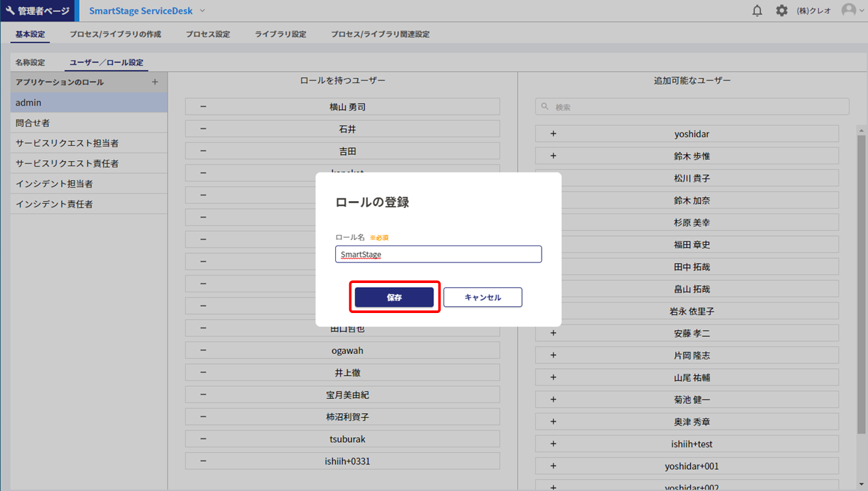Viewport: 868px width, 491px height.
Task: Add a new application role with plus icon
Action: (x=155, y=82)
